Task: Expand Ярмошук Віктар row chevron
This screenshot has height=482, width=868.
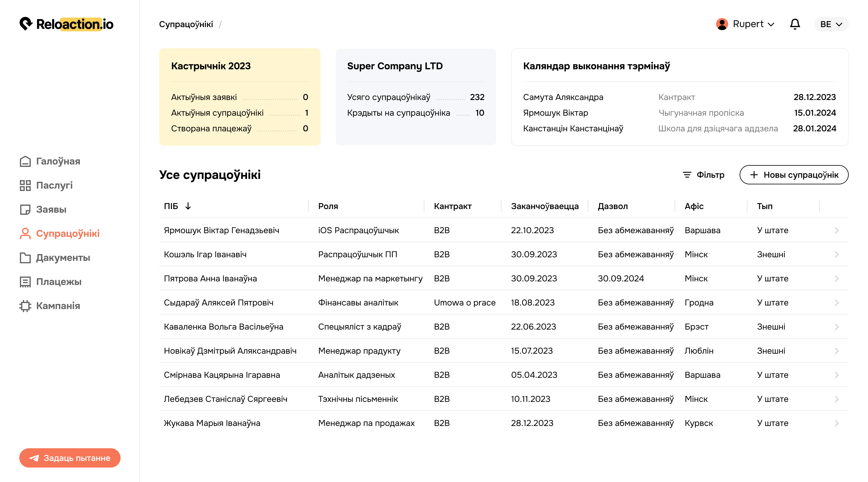Action: 836,230
